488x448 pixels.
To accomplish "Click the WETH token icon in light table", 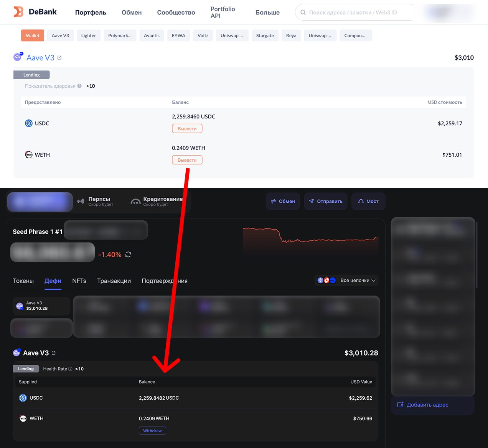I will (x=29, y=155).
